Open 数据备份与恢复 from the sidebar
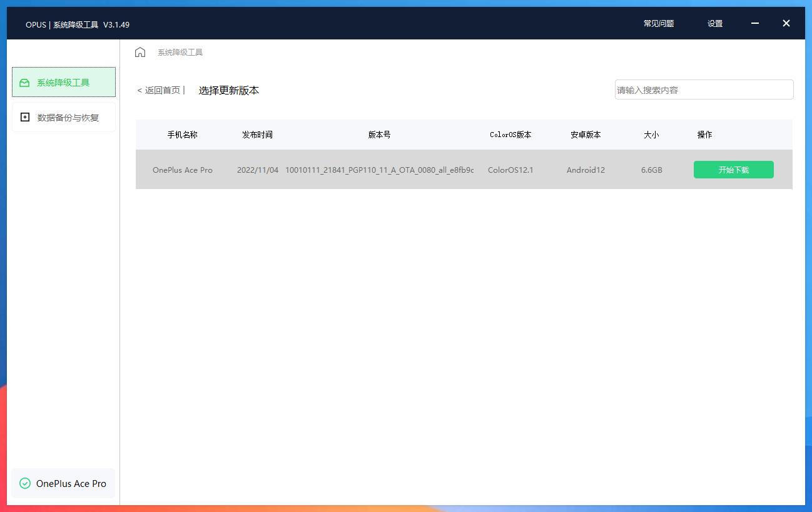 [63, 116]
